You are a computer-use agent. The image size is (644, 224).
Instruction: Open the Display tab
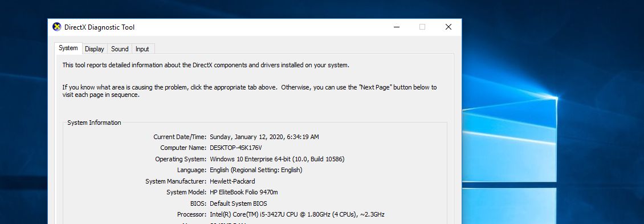[x=95, y=49]
